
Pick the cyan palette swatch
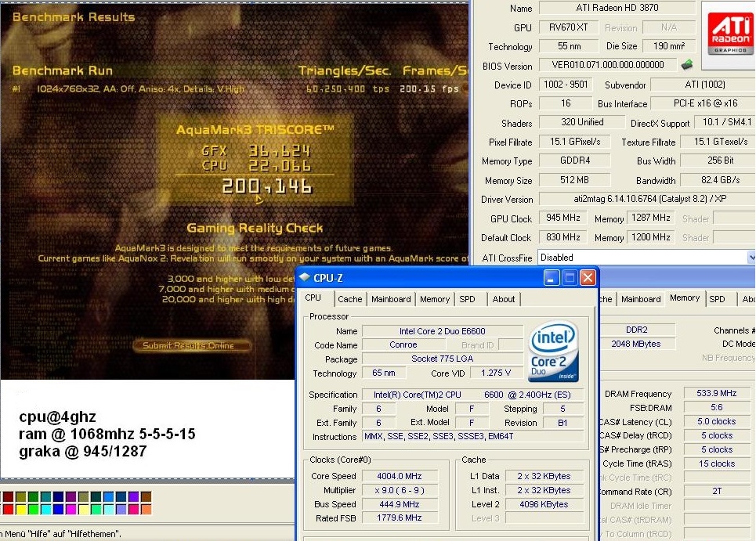pos(45,509)
